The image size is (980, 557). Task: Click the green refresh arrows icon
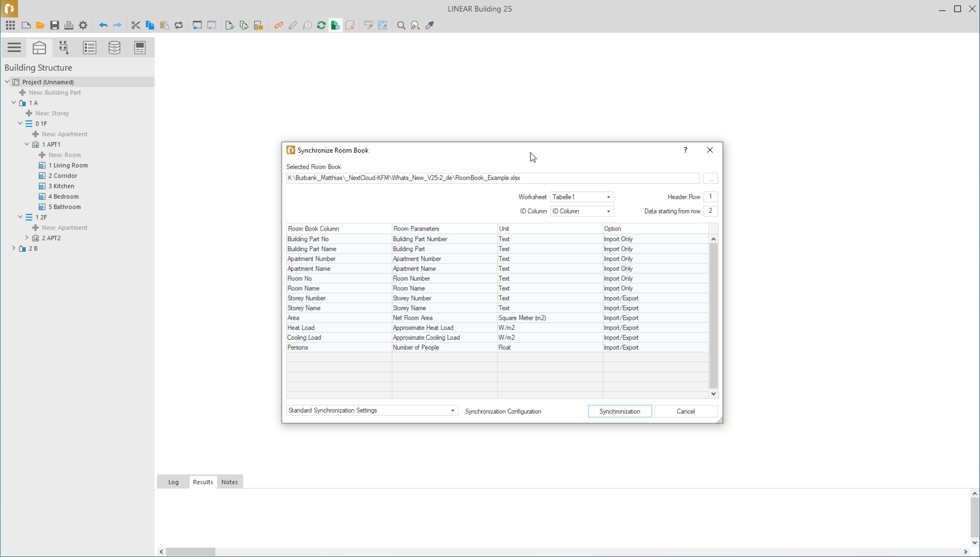[x=321, y=25]
